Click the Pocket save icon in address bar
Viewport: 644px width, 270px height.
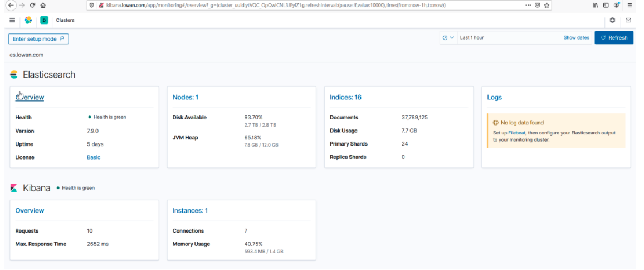(538, 6)
